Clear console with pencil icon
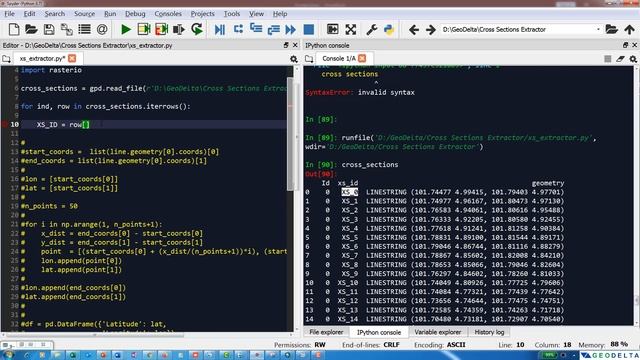 [620, 59]
